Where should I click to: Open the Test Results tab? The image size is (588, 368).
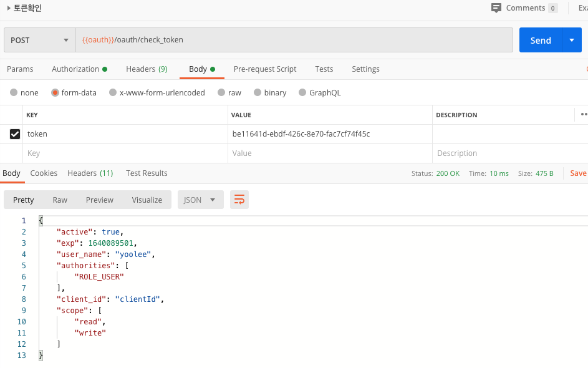[x=147, y=173]
